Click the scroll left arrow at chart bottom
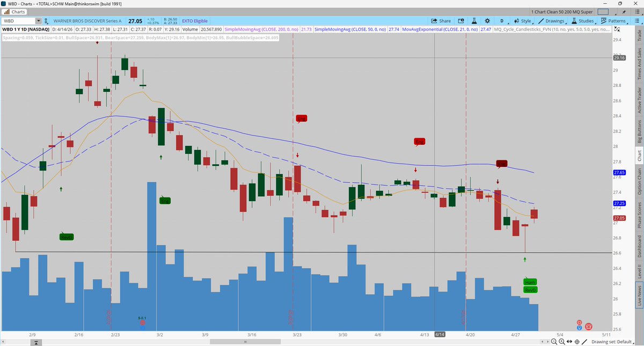Screen dimensions: 644x346 pos(541,341)
